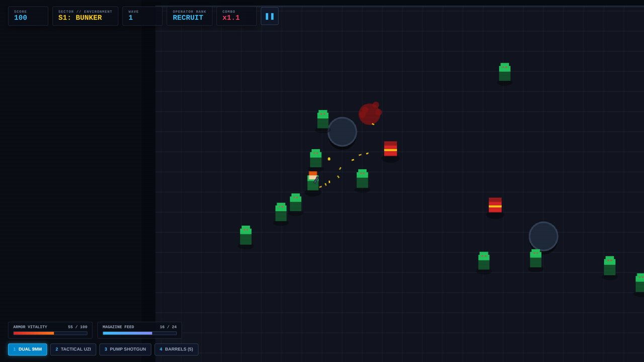Shoot the zombie left of the upper pillar
Viewport: 644px width, 362px height.
click(323, 119)
